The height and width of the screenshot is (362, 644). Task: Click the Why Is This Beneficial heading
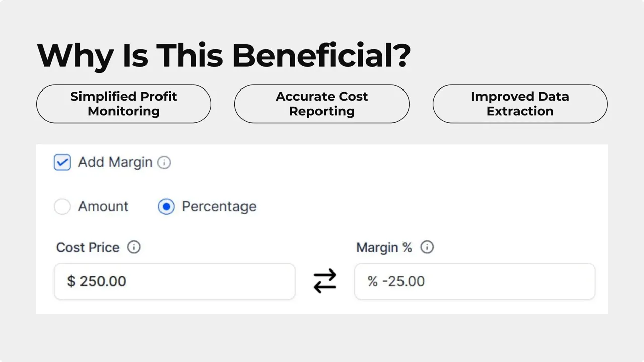[223, 55]
